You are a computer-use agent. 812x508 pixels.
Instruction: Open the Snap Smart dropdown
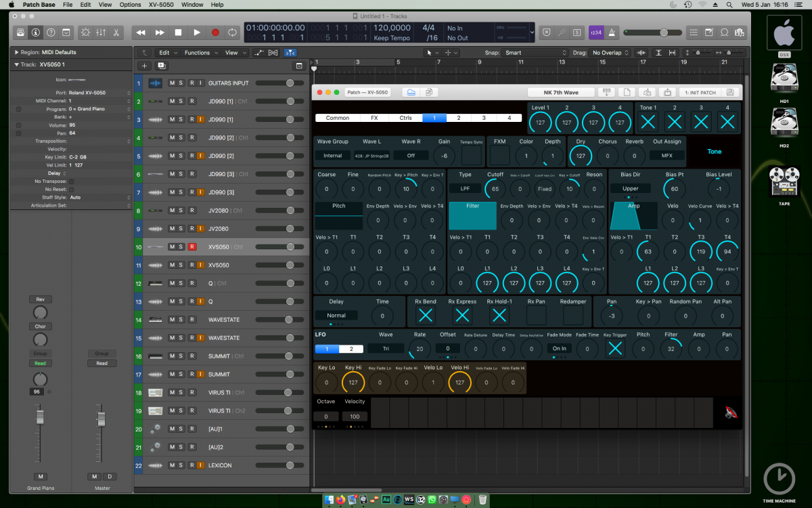pos(536,53)
